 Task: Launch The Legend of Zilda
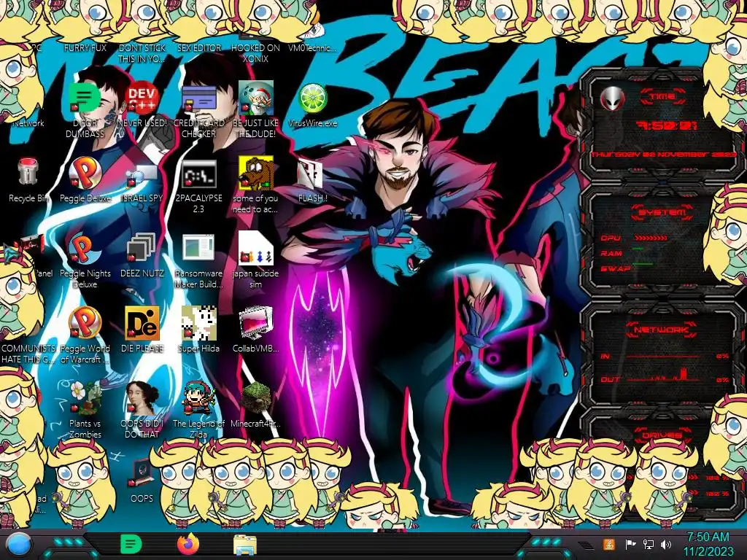198,398
